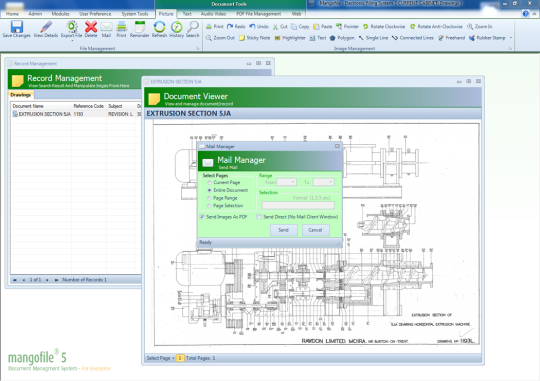
Task: Open the Modules ribbon tab
Action: click(60, 14)
